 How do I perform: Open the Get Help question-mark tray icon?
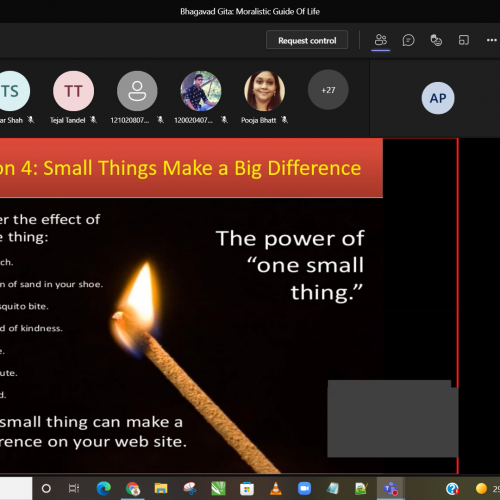click(x=452, y=489)
